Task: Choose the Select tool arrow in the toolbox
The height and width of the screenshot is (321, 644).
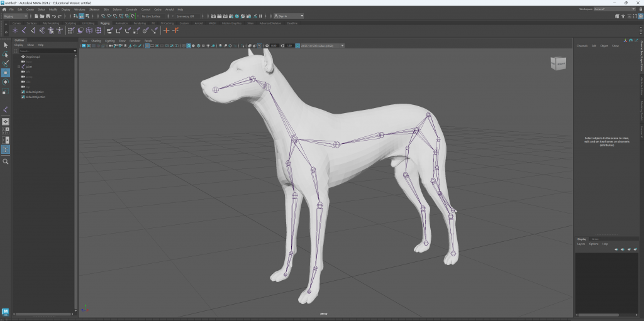Action: point(5,45)
